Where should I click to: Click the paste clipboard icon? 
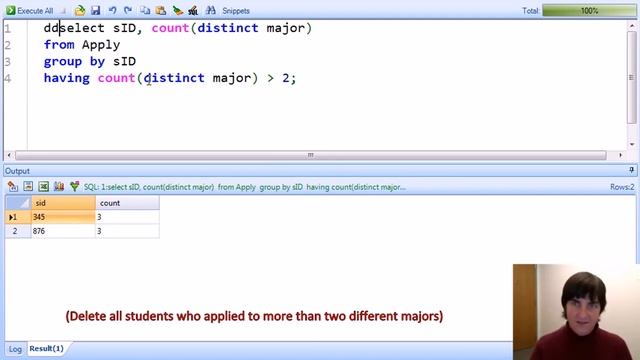[161, 11]
